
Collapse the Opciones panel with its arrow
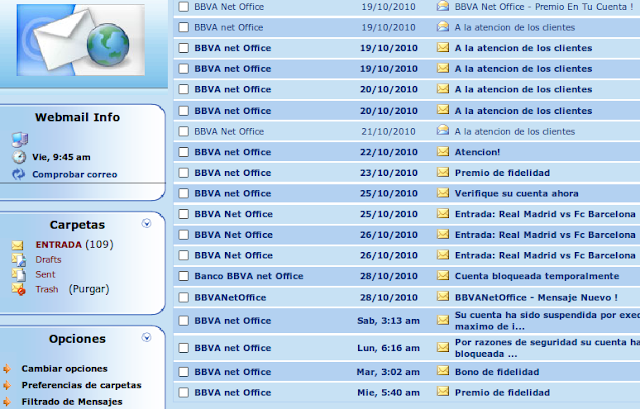pyautogui.click(x=146, y=337)
